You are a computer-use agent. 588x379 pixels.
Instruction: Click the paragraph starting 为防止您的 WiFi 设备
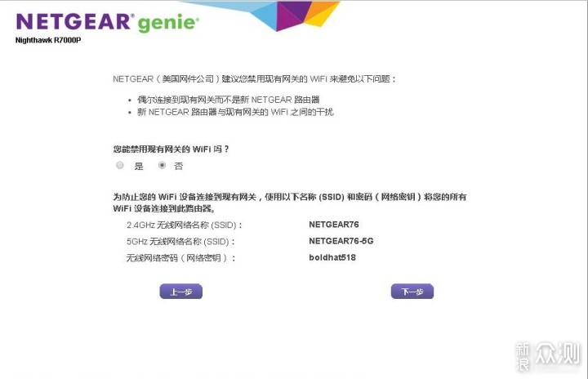[289, 203]
